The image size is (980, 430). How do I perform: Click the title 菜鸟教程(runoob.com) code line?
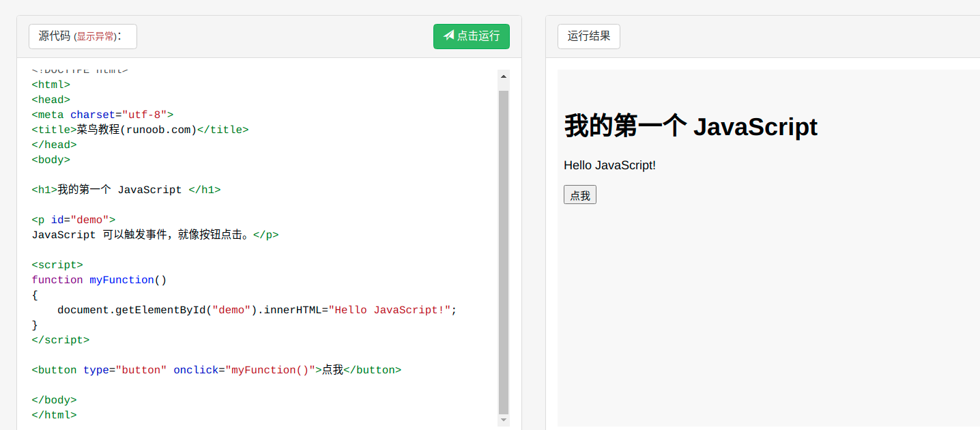coord(140,130)
